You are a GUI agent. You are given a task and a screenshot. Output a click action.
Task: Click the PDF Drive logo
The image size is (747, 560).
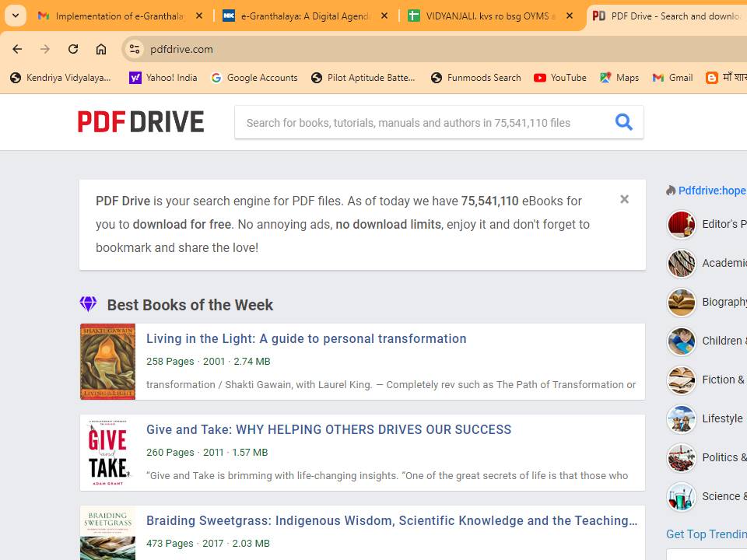[x=141, y=122]
